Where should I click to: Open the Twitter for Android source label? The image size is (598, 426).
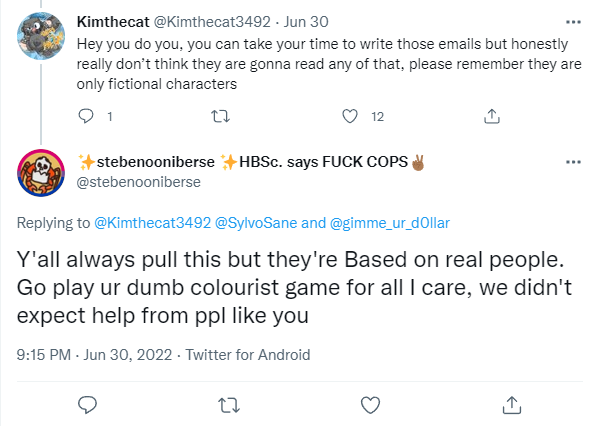click(x=248, y=355)
